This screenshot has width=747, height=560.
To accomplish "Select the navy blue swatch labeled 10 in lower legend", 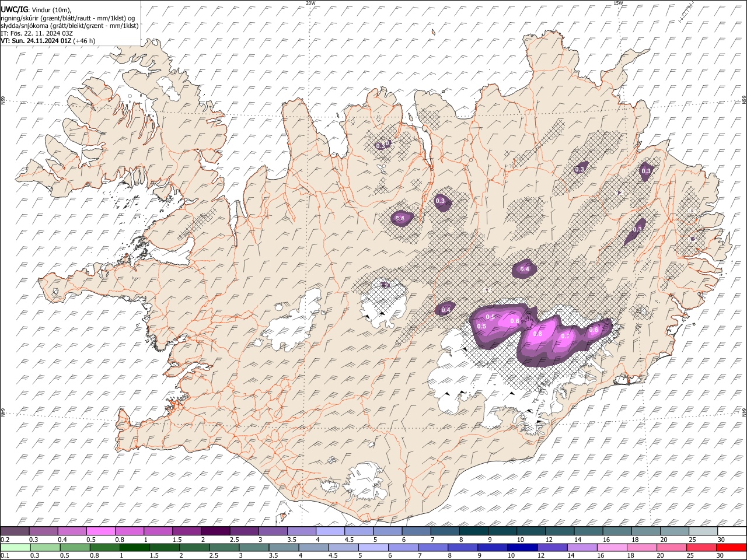I will pyautogui.click(x=522, y=547).
